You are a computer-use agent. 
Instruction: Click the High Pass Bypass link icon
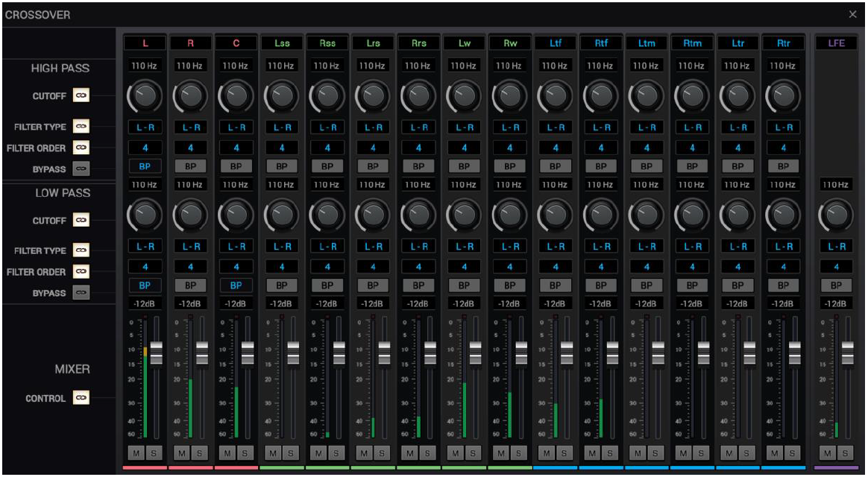pos(81,168)
